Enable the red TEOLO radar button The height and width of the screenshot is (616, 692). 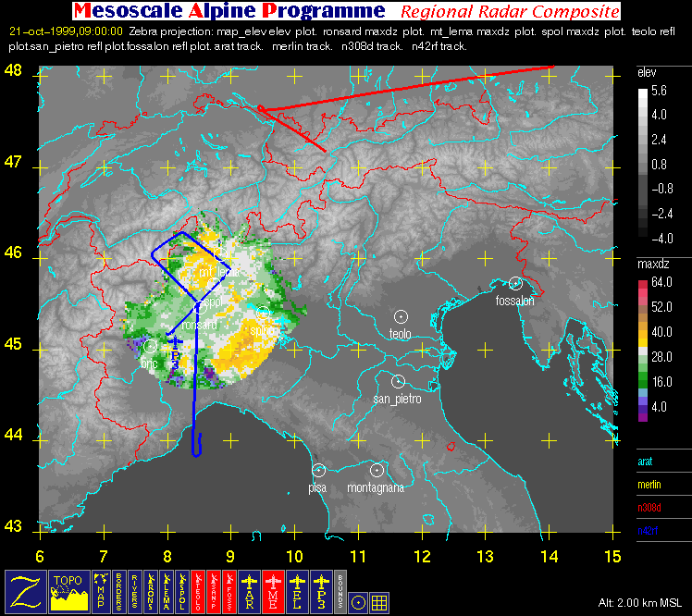198,592
